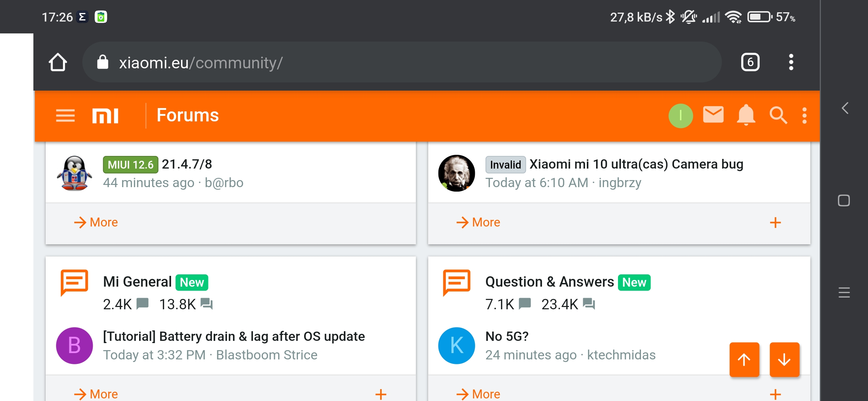Click the xiaomi.eu/community/ address bar

pyautogui.click(x=402, y=62)
